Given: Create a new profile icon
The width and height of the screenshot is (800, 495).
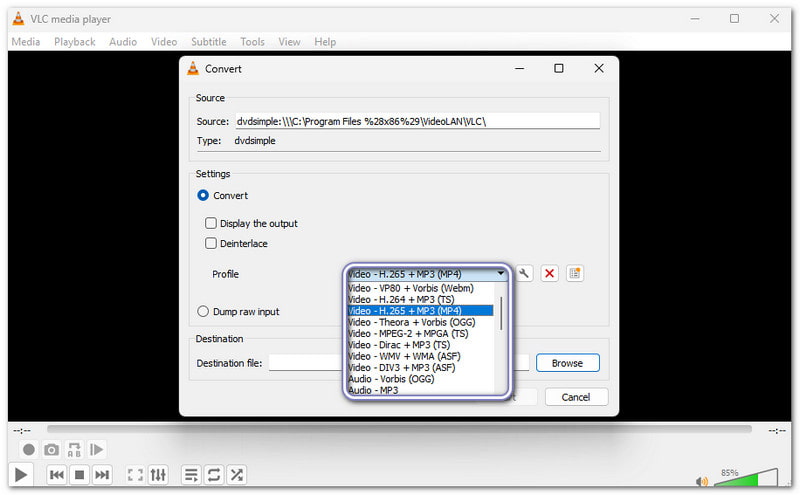Looking at the screenshot, I should coord(574,273).
